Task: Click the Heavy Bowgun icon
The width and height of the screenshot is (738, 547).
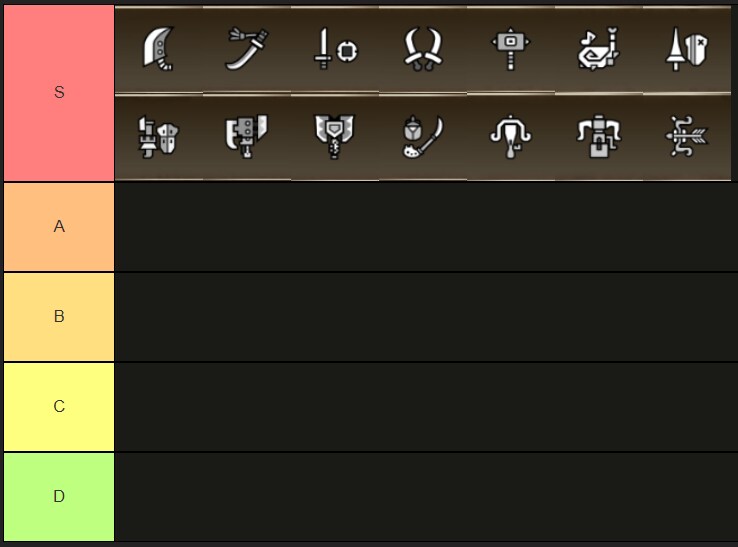Action: [599, 137]
